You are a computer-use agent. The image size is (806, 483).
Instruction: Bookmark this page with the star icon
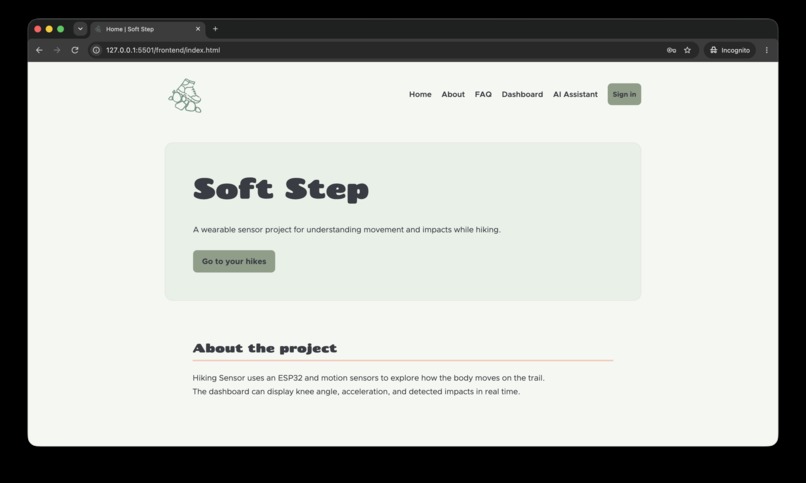point(687,50)
